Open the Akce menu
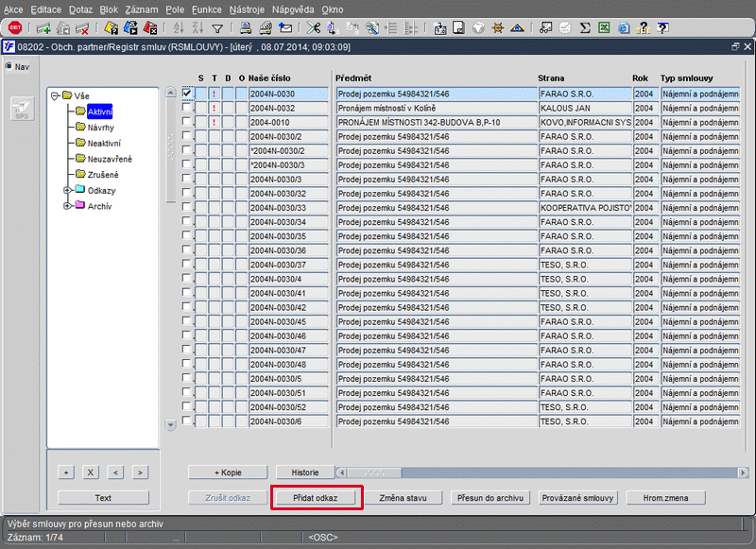 tap(13, 9)
